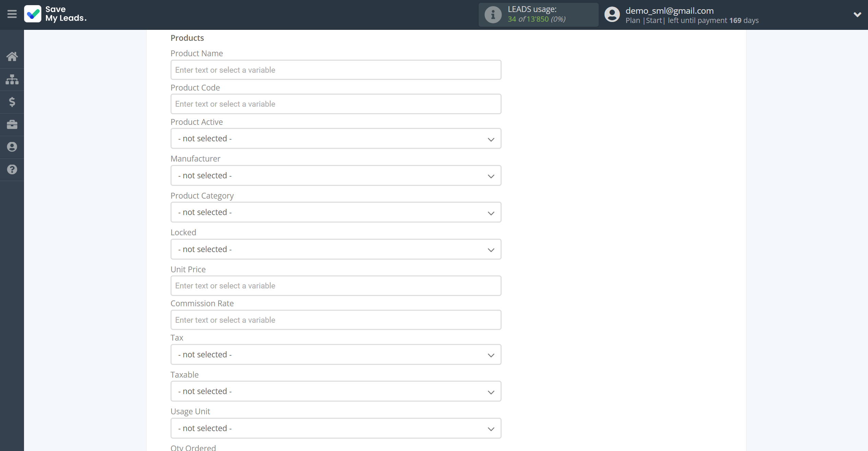The image size is (868, 451).
Task: Open the Manufacturer dropdown
Action: pyautogui.click(x=336, y=176)
